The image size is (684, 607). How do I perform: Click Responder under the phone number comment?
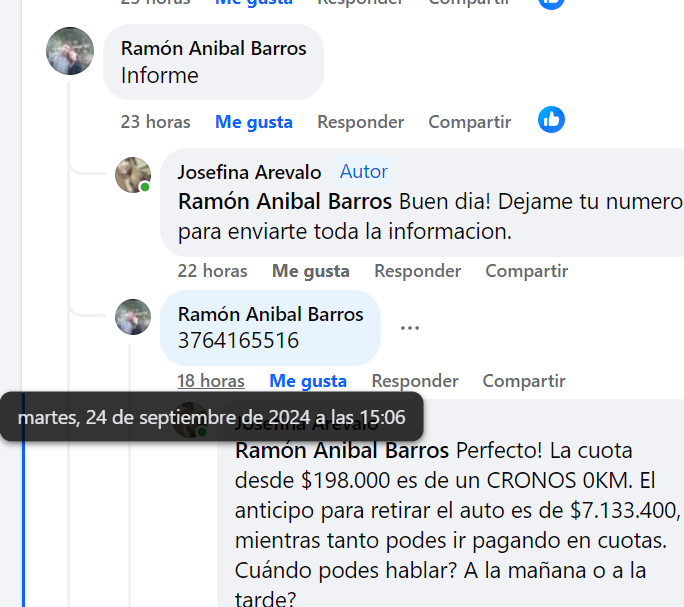click(x=415, y=381)
